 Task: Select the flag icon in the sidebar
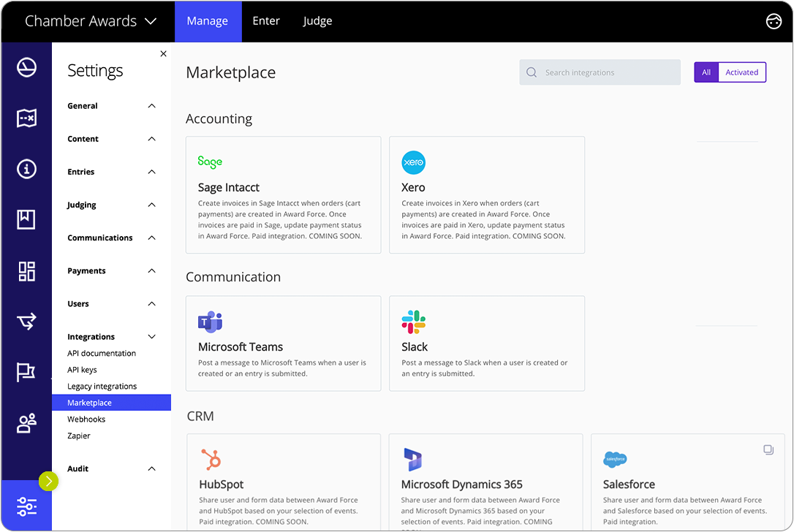pyautogui.click(x=26, y=372)
